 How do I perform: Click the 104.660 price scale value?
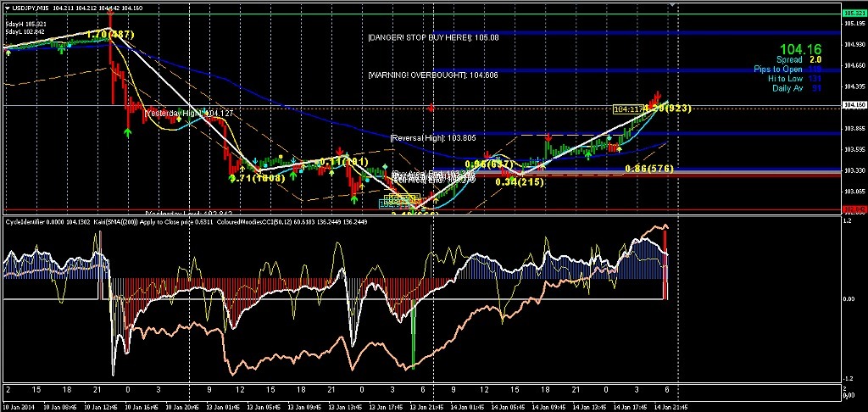(854, 65)
